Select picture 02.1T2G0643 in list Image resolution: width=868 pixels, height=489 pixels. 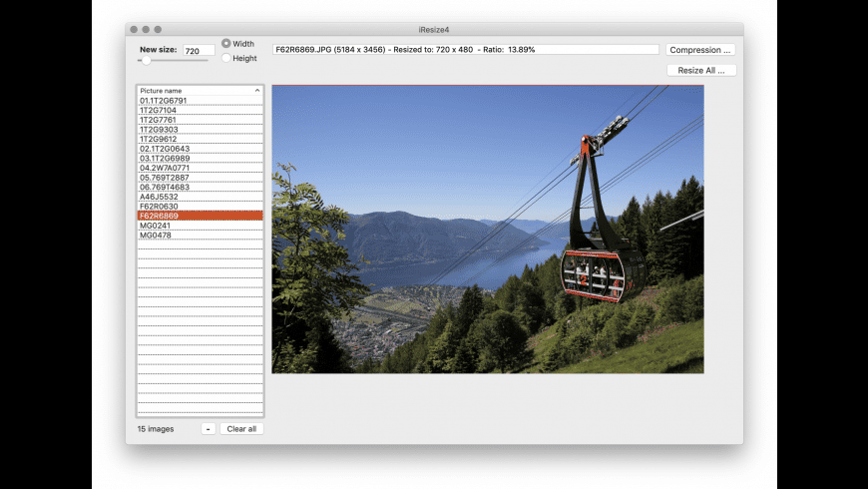[x=200, y=149]
